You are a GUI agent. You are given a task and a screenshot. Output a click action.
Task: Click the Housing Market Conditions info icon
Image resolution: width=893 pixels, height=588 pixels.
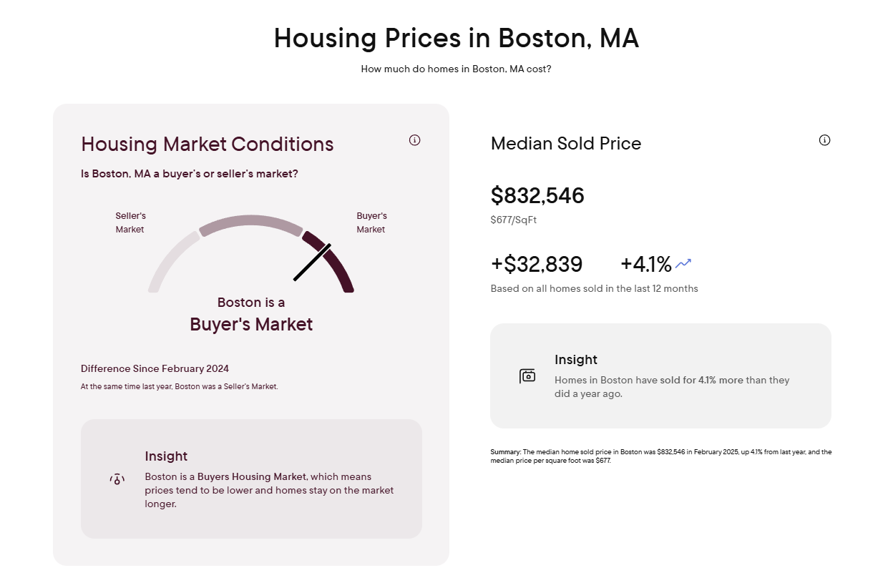pyautogui.click(x=414, y=140)
